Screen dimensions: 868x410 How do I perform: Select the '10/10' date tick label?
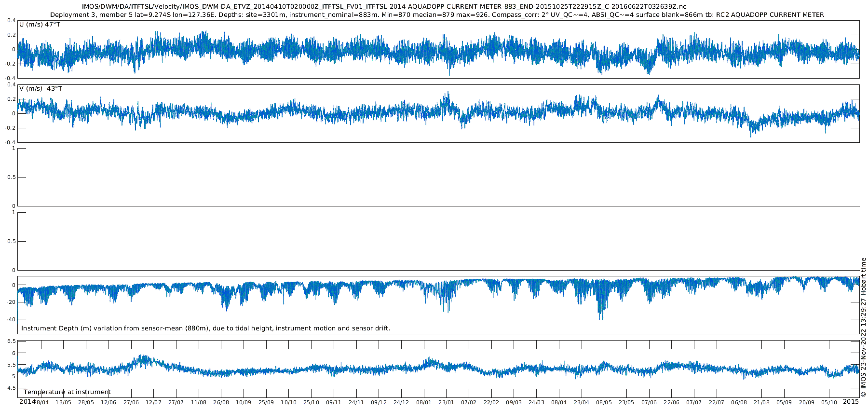(x=289, y=402)
